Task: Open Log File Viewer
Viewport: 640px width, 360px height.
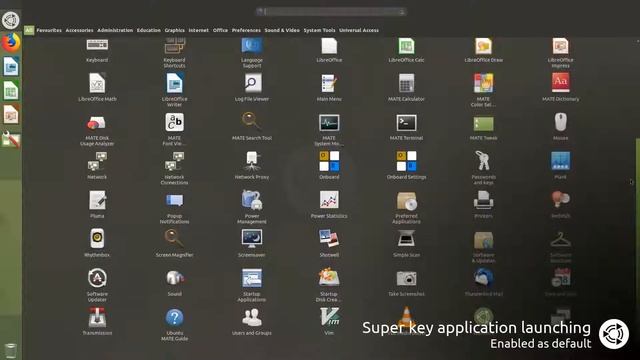Action: [252, 87]
